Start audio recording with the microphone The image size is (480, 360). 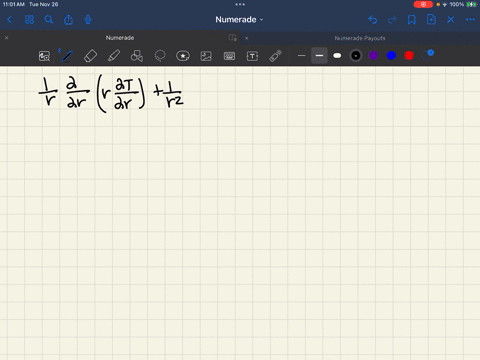click(x=88, y=20)
